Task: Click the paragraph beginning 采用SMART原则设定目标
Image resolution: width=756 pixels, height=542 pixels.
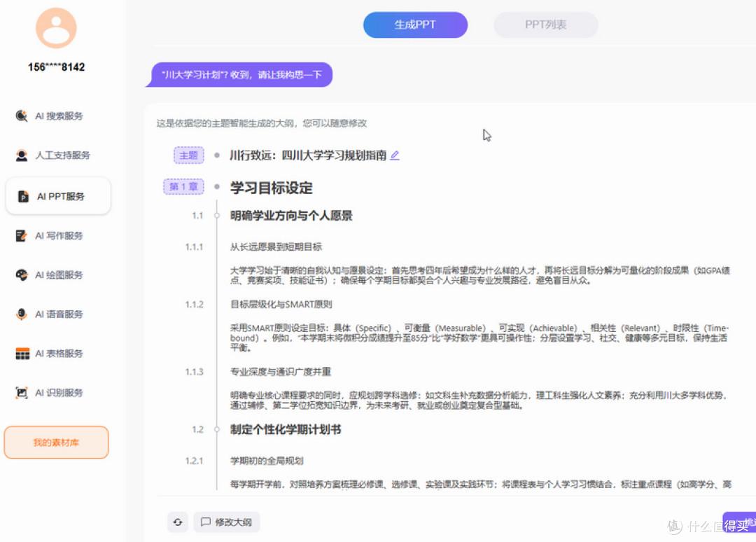Action: pos(479,338)
